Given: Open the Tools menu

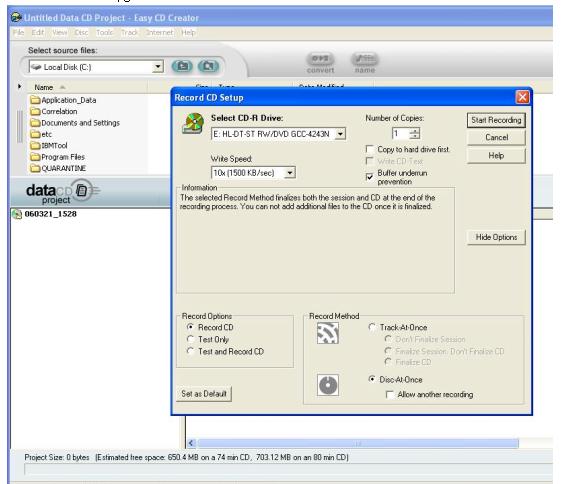Looking at the screenshot, I should (x=104, y=32).
